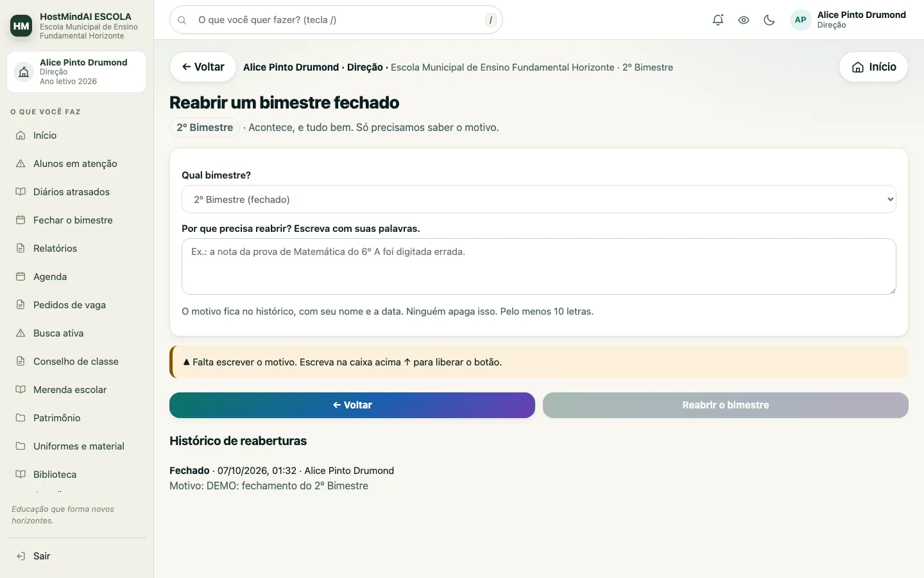This screenshot has width=924, height=578.
Task: Click the Início home button at top right
Action: [x=873, y=67]
